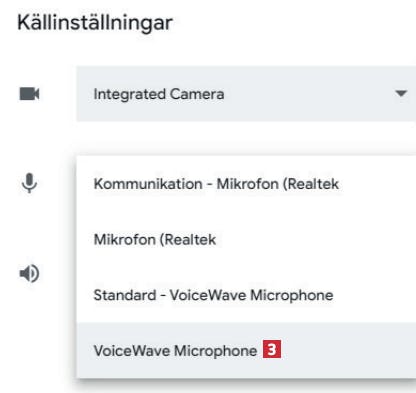Click the speaker volume icon
Screen dimensions: 416x393
click(x=29, y=274)
